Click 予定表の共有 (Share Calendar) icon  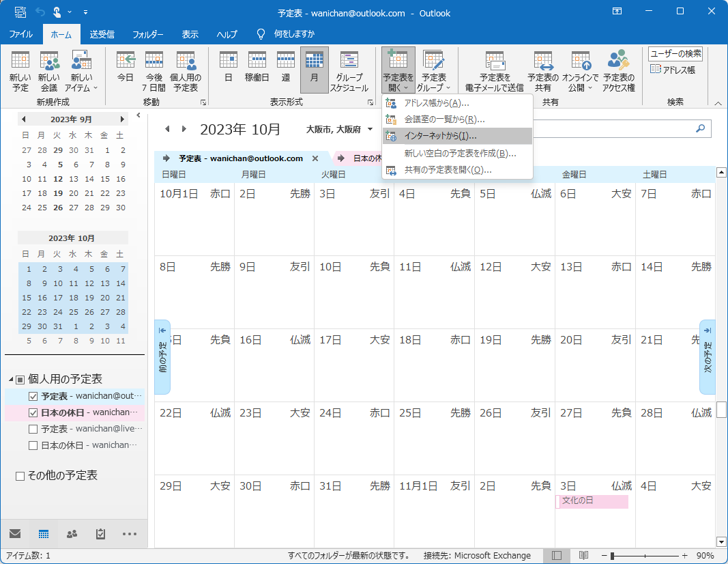coord(542,71)
